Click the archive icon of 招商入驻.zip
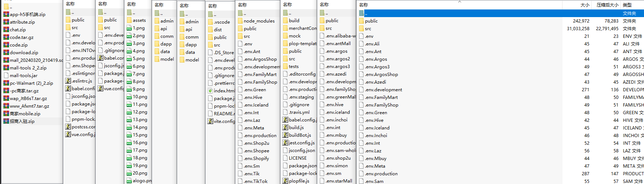 (x=6, y=121)
